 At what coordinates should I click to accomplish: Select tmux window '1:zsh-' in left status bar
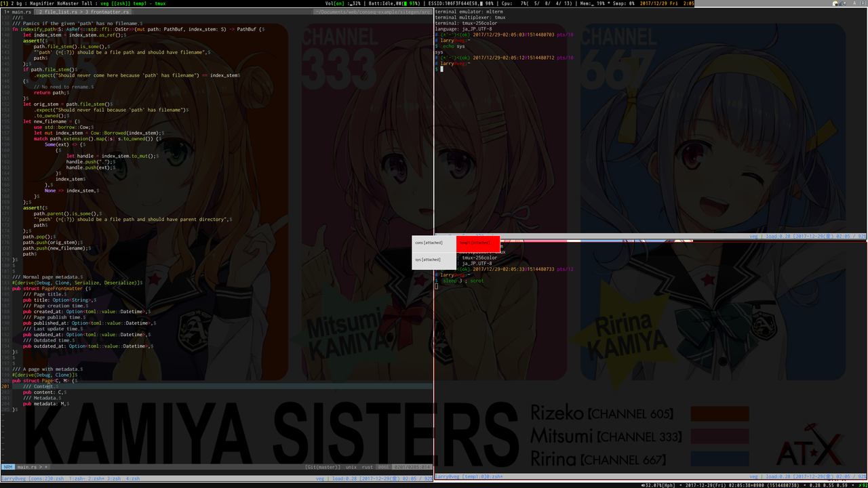pyautogui.click(x=77, y=478)
